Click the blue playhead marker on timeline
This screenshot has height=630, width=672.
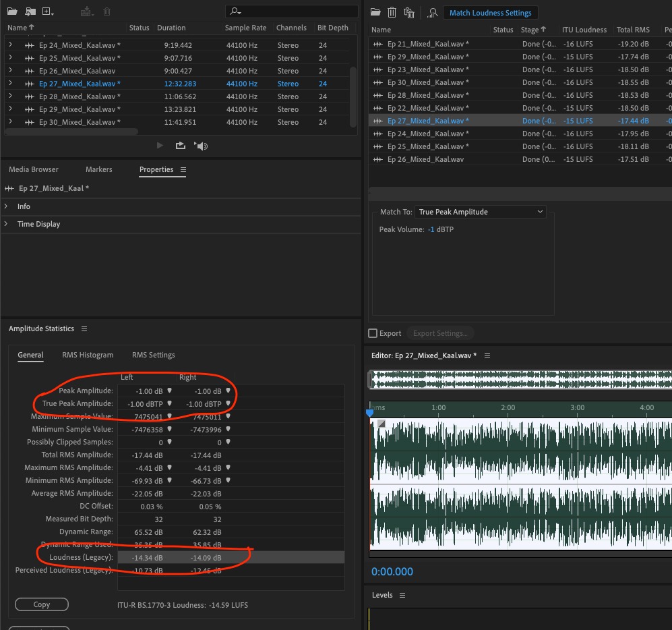[369, 412]
